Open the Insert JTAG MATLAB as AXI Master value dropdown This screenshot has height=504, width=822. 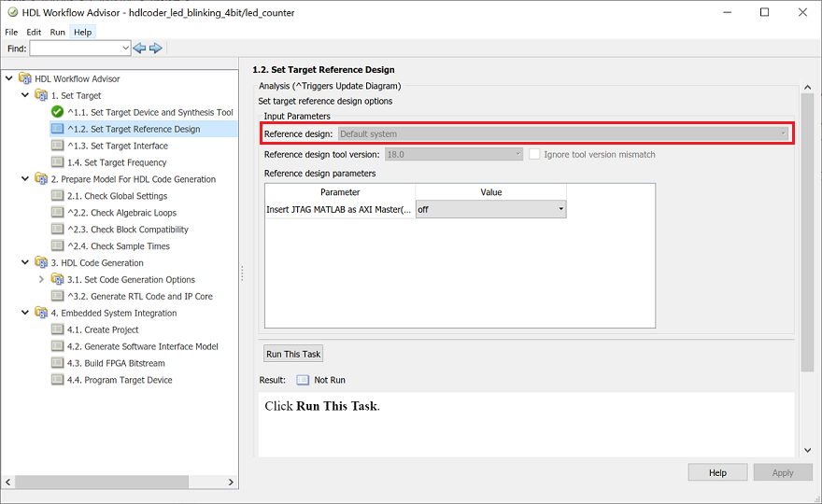(x=490, y=209)
